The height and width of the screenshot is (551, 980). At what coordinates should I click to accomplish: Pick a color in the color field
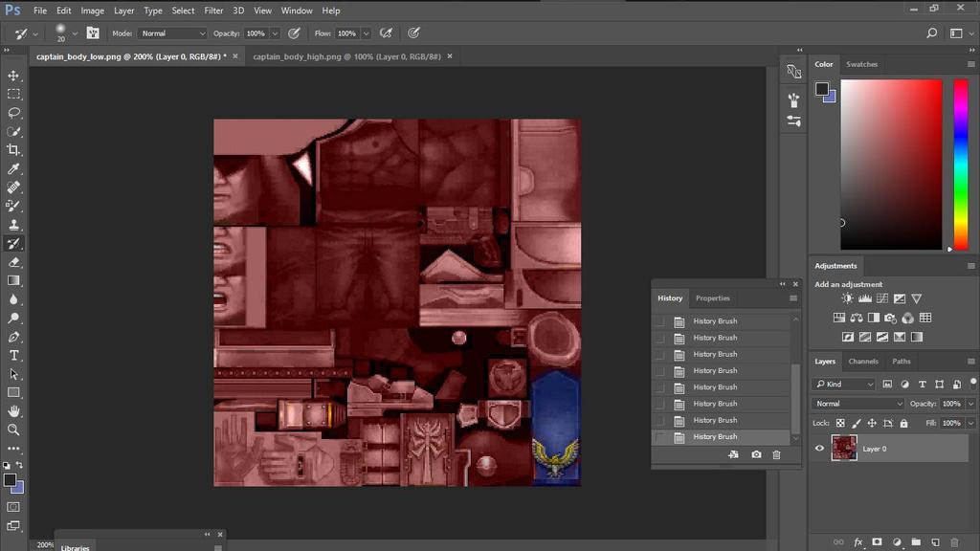891,165
